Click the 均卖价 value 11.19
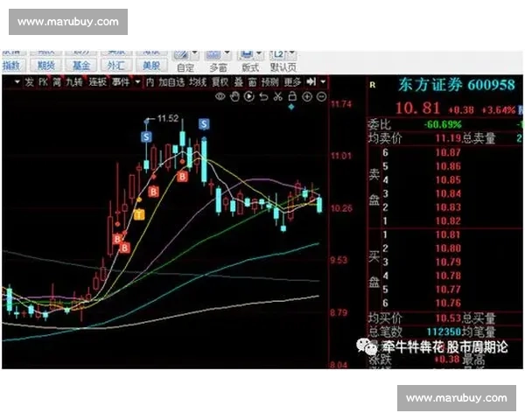The width and height of the screenshot is (525, 420). (x=448, y=138)
